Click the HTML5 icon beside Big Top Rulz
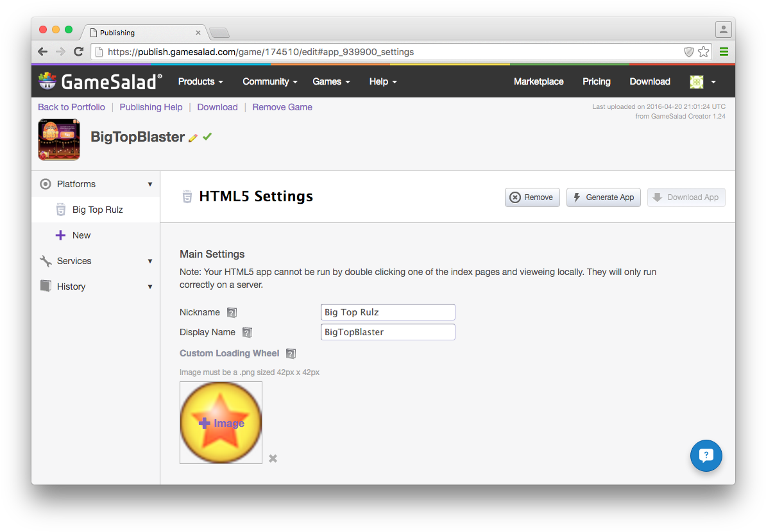 tap(60, 210)
